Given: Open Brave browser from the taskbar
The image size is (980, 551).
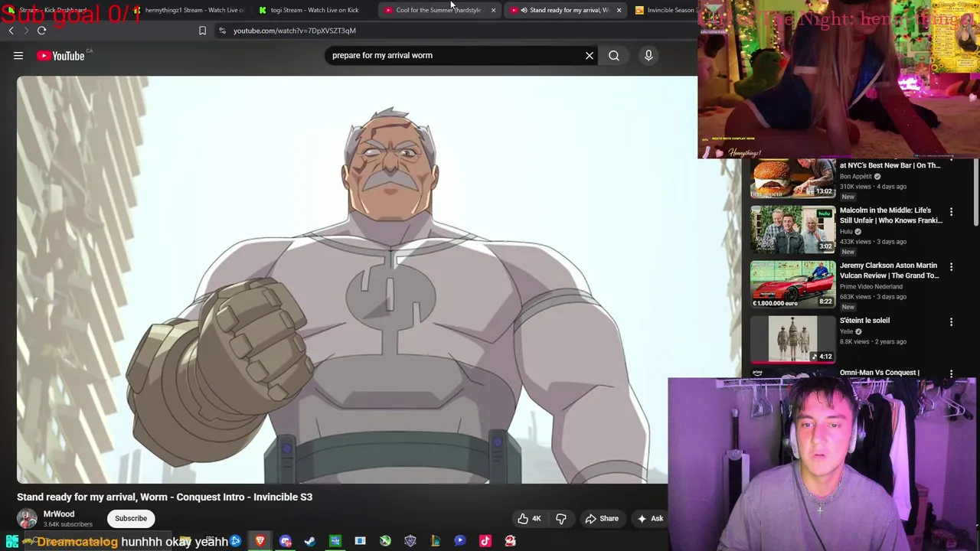Looking at the screenshot, I should 260,541.
